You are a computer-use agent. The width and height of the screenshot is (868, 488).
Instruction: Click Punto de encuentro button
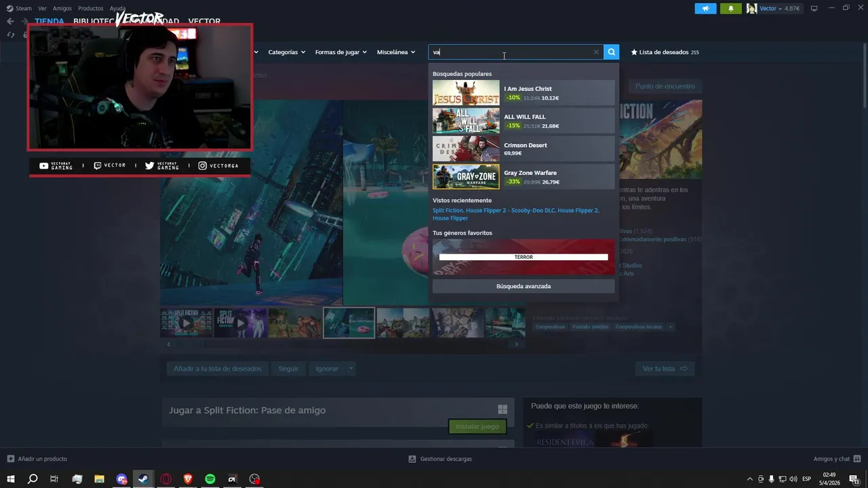[x=665, y=86]
